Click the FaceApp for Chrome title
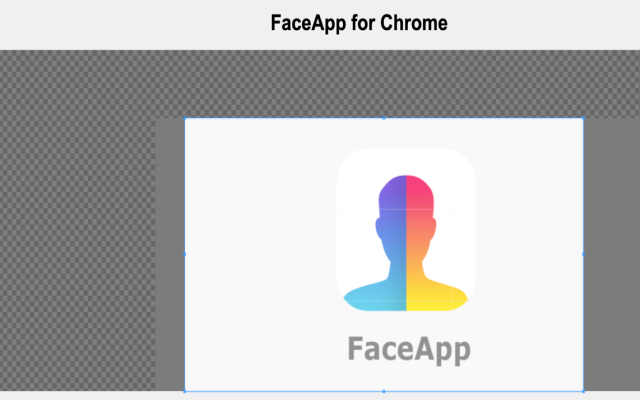Screen dimensions: 640x400 [x=359, y=23]
